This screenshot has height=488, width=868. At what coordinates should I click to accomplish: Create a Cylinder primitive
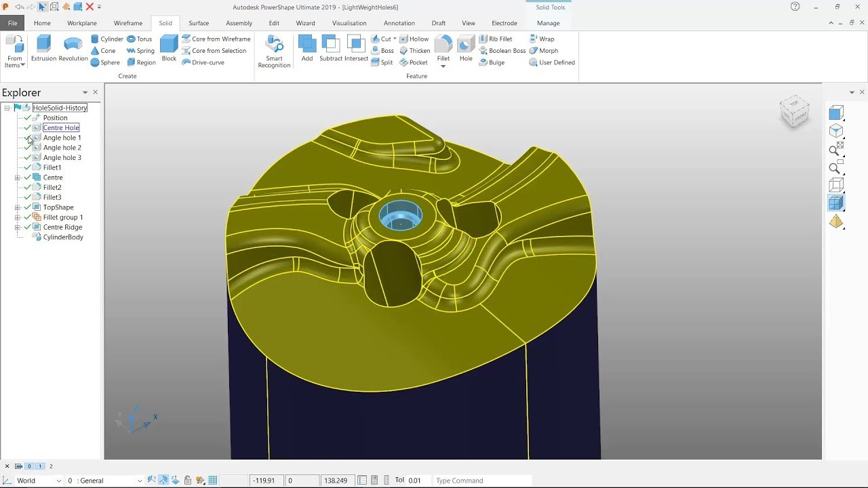coord(107,39)
